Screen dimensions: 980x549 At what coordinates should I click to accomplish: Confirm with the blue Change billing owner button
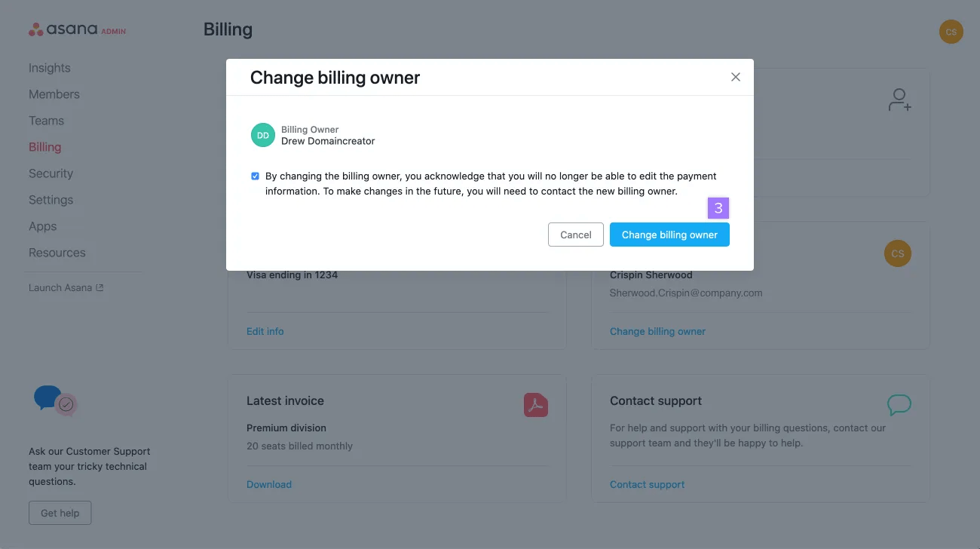(x=669, y=235)
